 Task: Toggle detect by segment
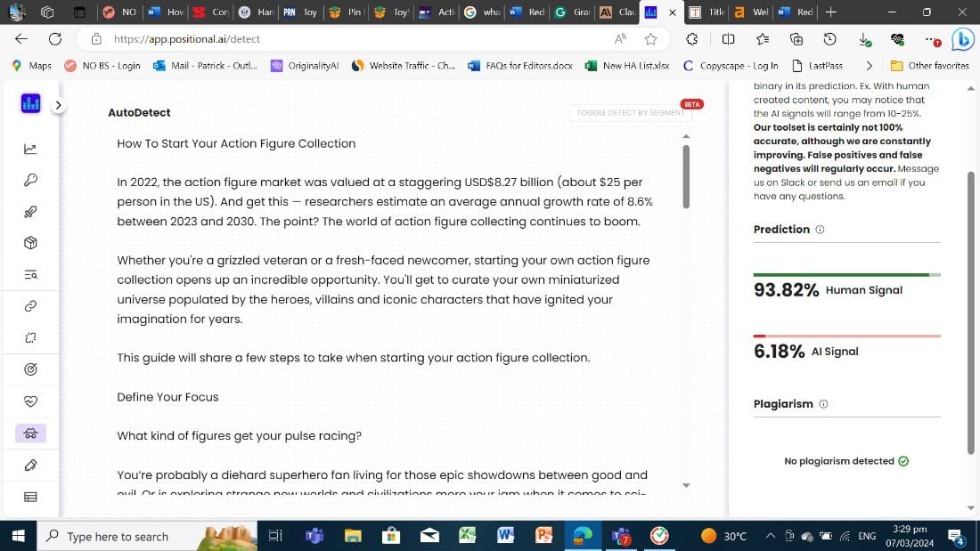click(630, 113)
